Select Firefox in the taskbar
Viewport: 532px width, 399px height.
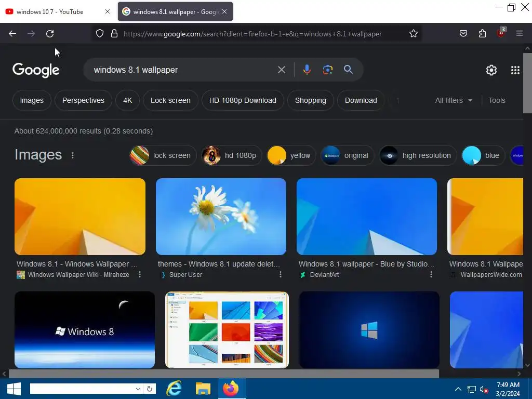pyautogui.click(x=231, y=389)
